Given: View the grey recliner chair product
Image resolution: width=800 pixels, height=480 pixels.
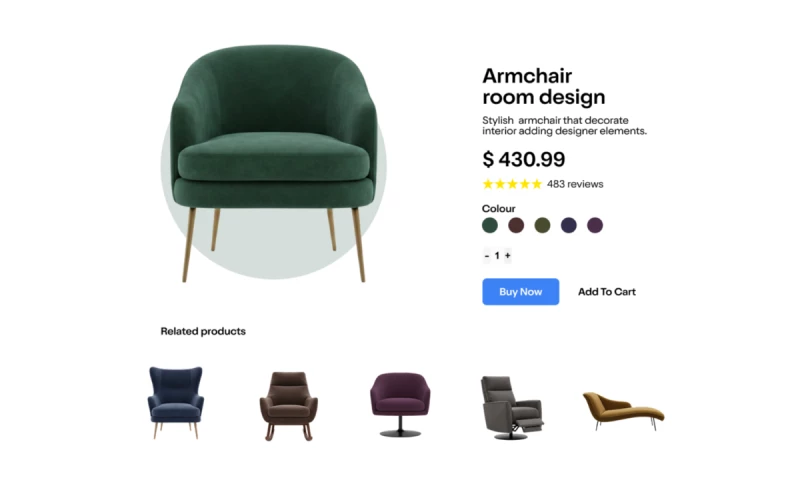Looking at the screenshot, I should (x=512, y=408).
